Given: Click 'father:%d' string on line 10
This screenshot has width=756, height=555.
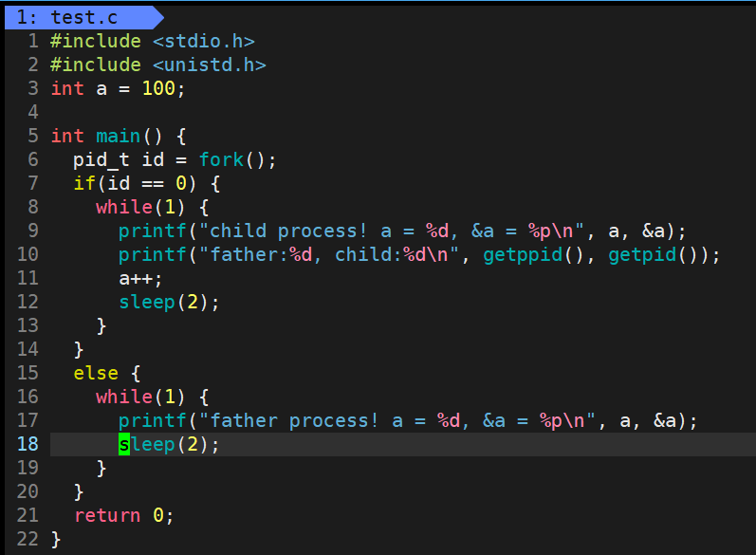Looking at the screenshot, I should [260, 254].
